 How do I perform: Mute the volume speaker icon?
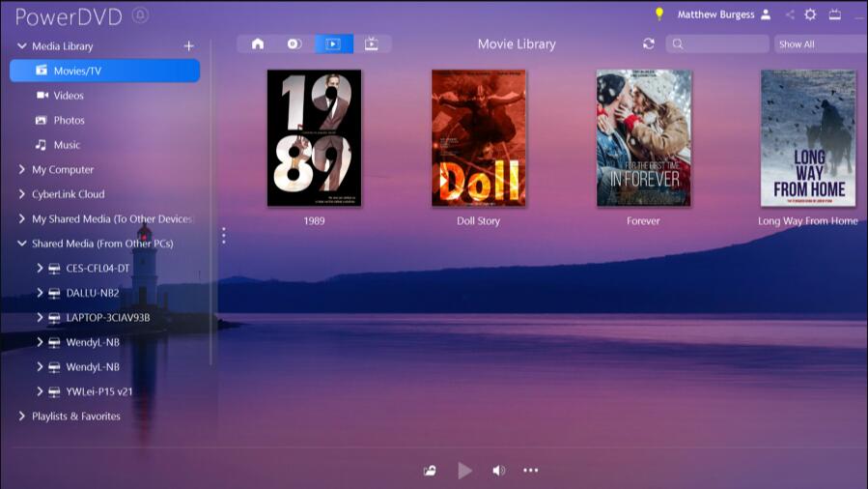pos(499,471)
